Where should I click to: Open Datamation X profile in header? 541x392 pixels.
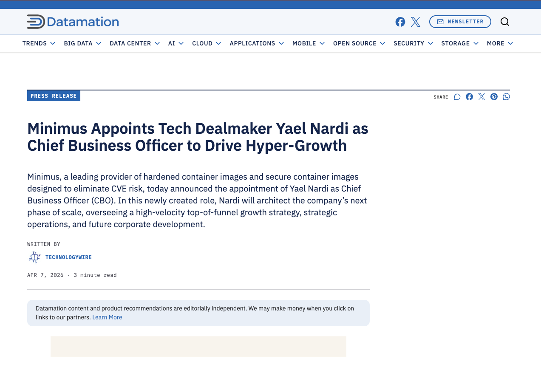[x=416, y=22]
